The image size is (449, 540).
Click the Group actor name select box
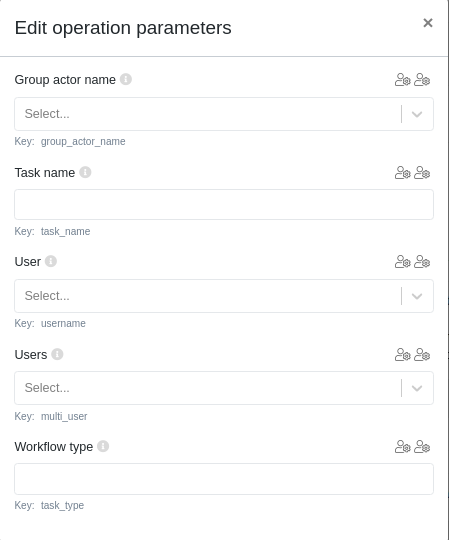click(224, 114)
